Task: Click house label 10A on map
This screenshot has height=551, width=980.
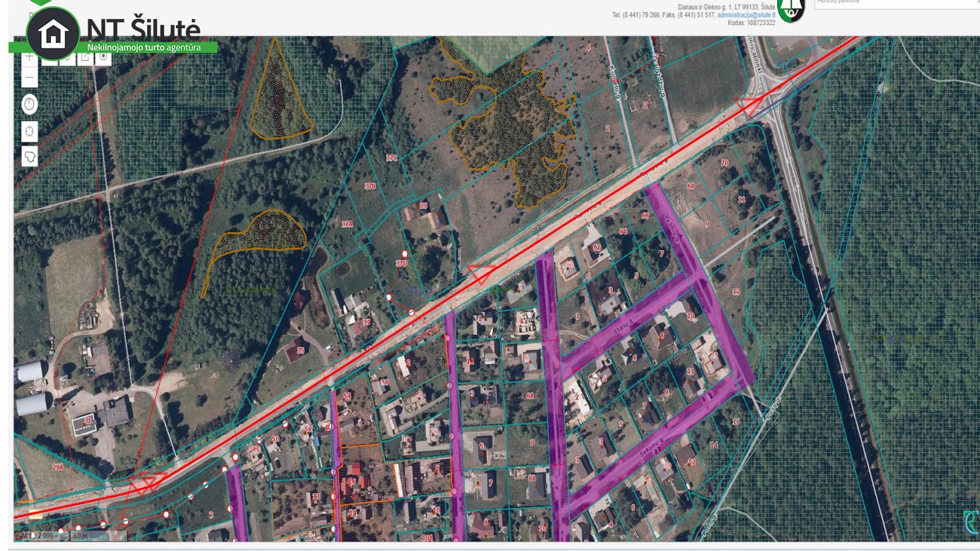Action: [x=427, y=538]
